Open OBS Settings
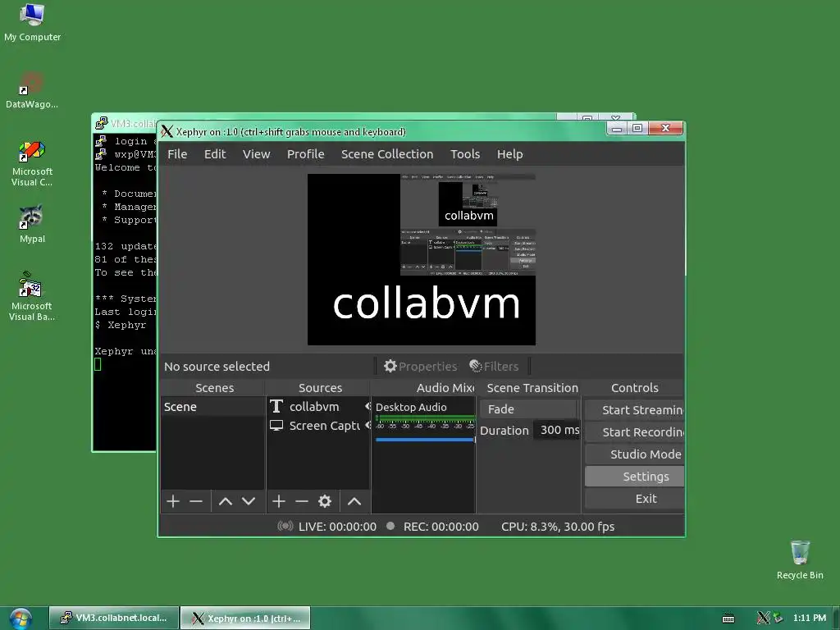The height and width of the screenshot is (630, 840). 634,477
